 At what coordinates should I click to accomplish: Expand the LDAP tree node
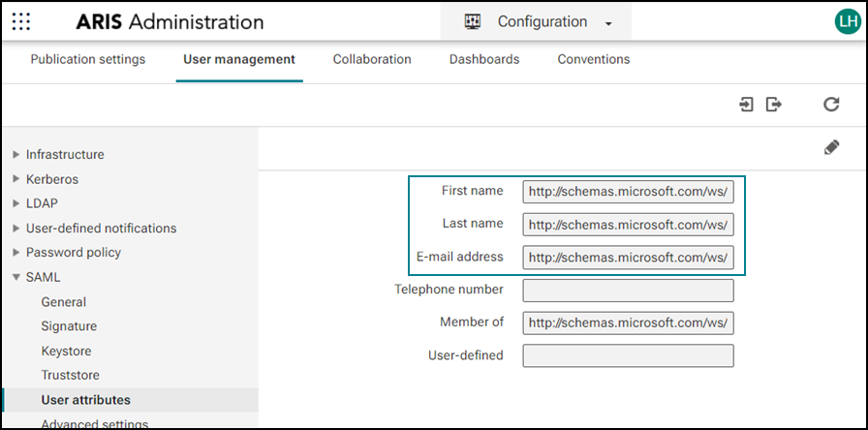click(x=16, y=203)
